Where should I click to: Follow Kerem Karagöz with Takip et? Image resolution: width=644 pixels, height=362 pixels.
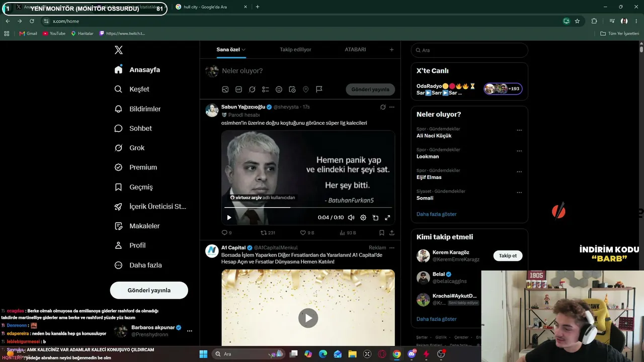pyautogui.click(x=508, y=256)
